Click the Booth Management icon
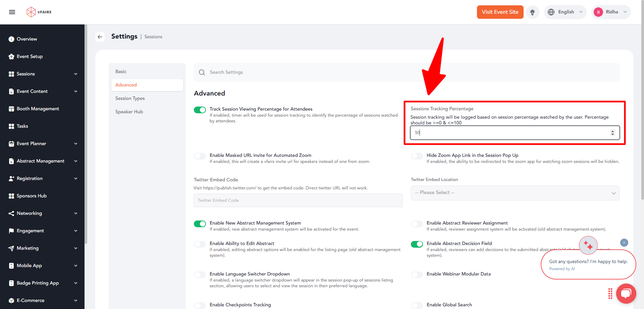 pos(11,109)
